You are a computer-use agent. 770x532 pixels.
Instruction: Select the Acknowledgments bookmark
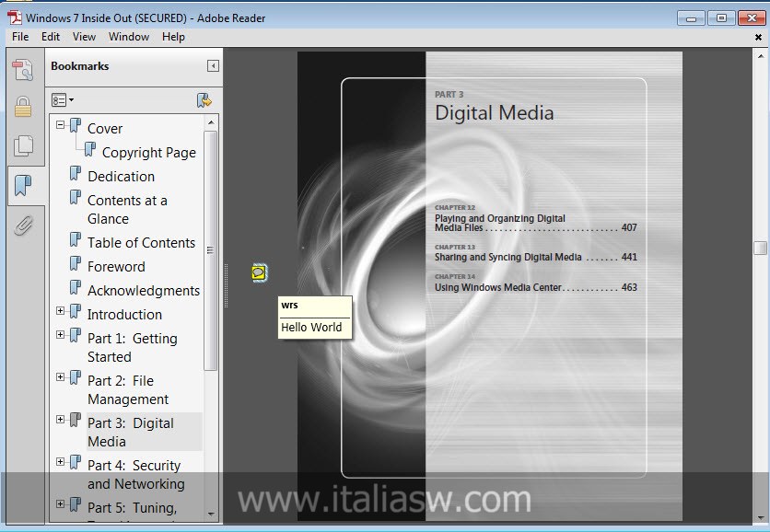click(x=144, y=291)
